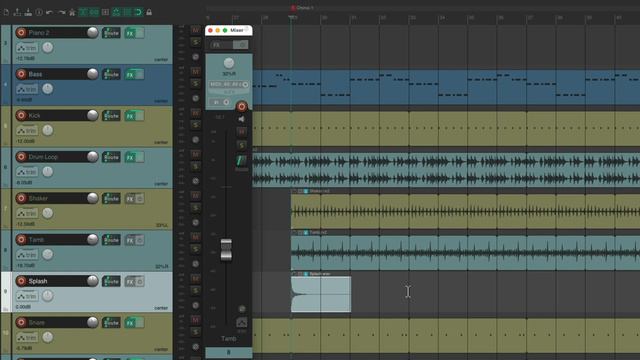
Task: Click the Route button on the Kick track
Action: coord(111,116)
